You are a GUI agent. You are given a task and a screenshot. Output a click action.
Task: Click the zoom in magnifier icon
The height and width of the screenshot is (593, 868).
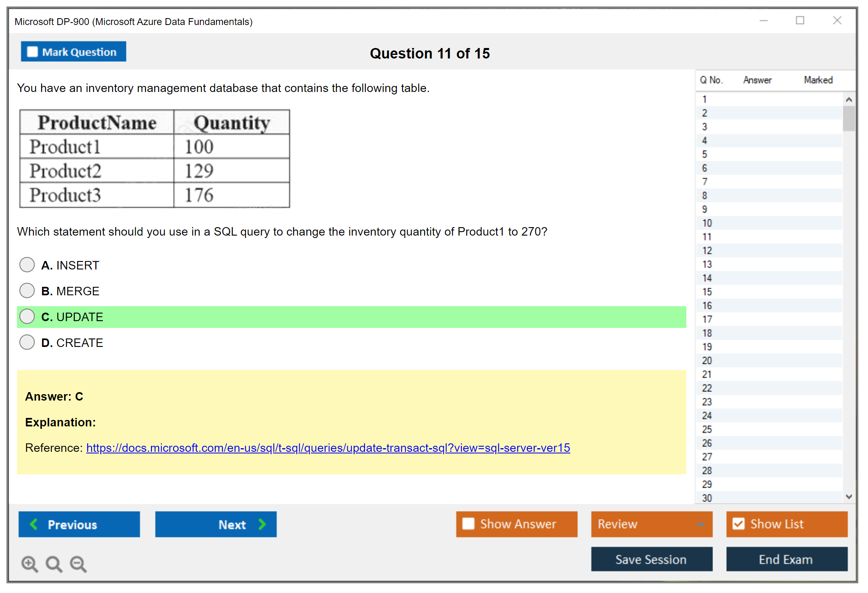point(29,564)
